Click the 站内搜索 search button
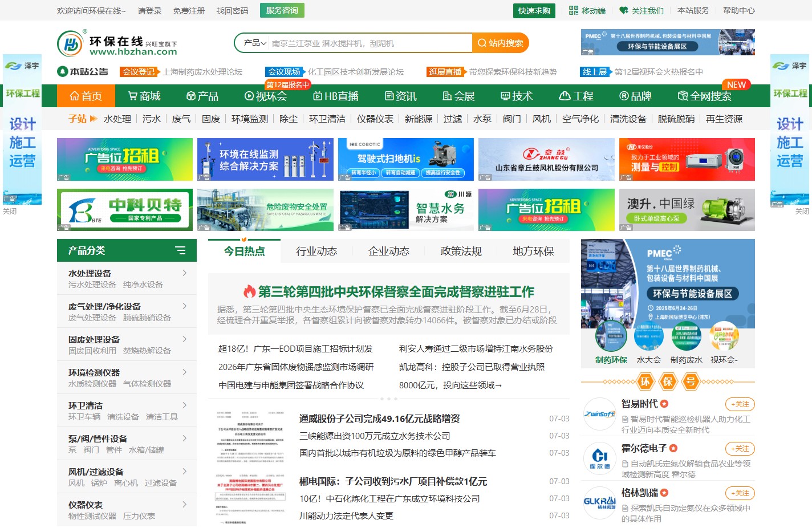Screen dimensions: 812x532 point(500,43)
